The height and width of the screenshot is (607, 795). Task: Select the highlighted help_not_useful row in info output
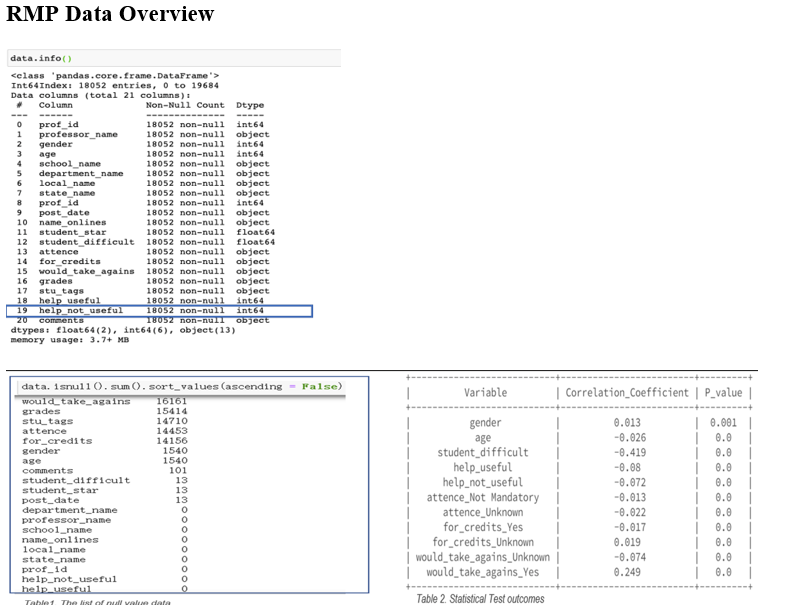pyautogui.click(x=160, y=311)
